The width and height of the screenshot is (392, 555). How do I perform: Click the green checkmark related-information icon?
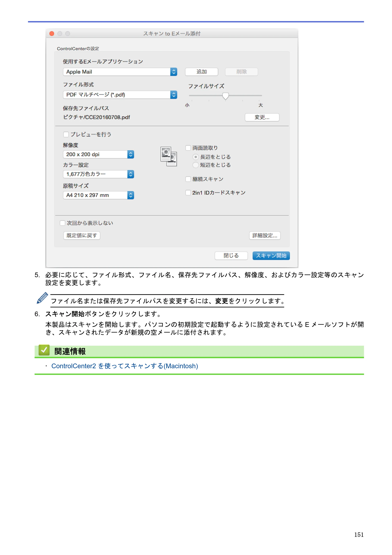44,350
